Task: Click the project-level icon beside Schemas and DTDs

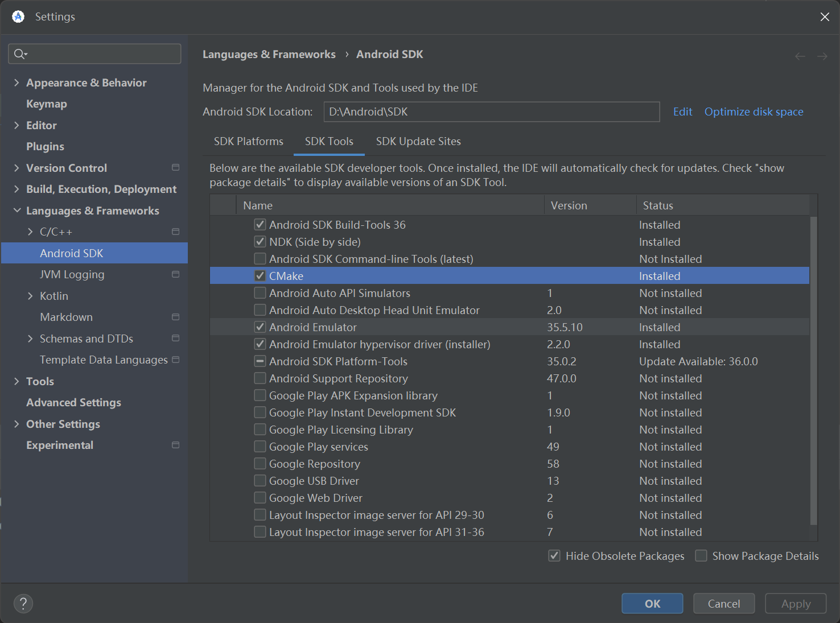Action: coord(175,338)
